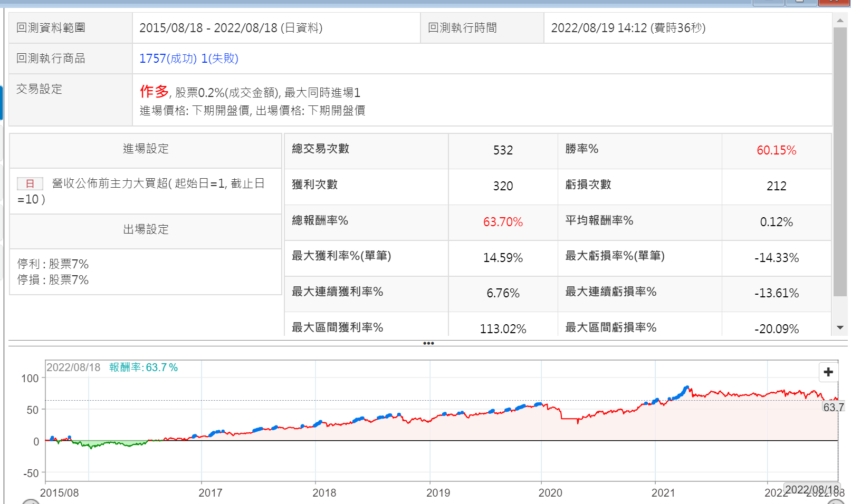Select the 出場設定 header
Viewport: 851px width, 504px height.
pos(146,229)
